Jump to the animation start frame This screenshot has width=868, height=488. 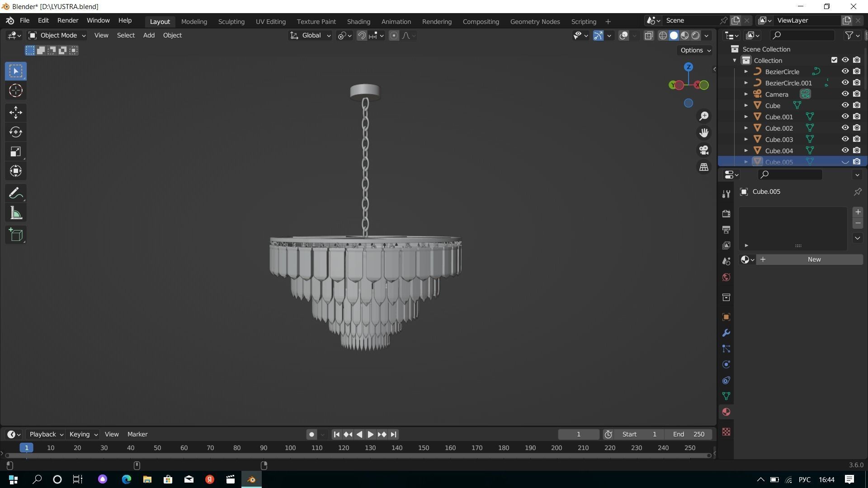(336, 435)
